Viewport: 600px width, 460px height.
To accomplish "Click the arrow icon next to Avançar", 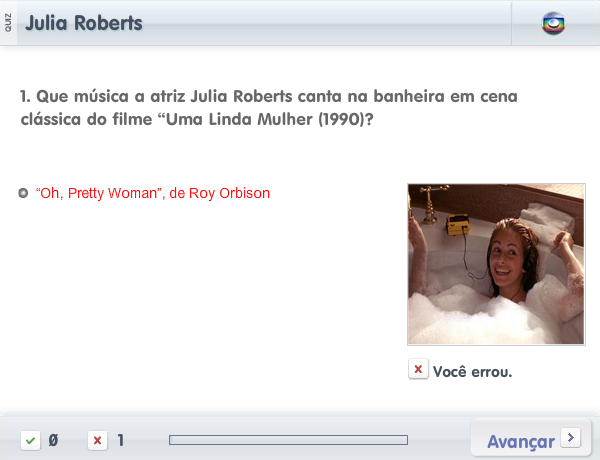I will click(x=571, y=437).
